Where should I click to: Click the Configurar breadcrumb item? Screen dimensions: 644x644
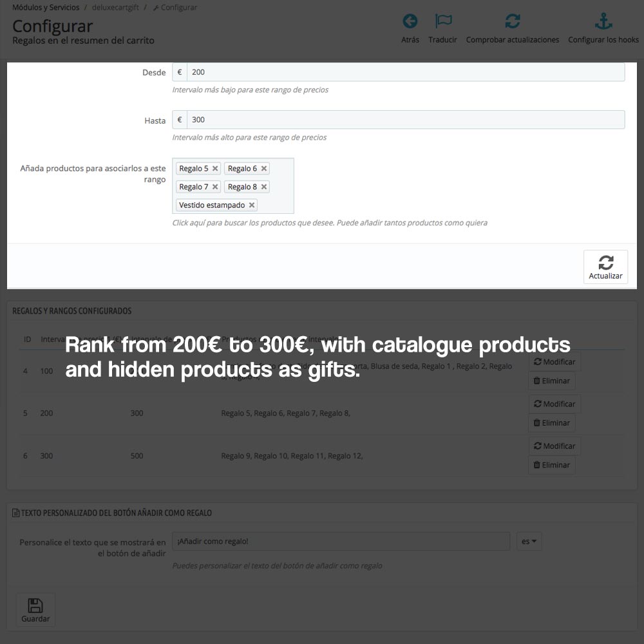click(x=175, y=7)
